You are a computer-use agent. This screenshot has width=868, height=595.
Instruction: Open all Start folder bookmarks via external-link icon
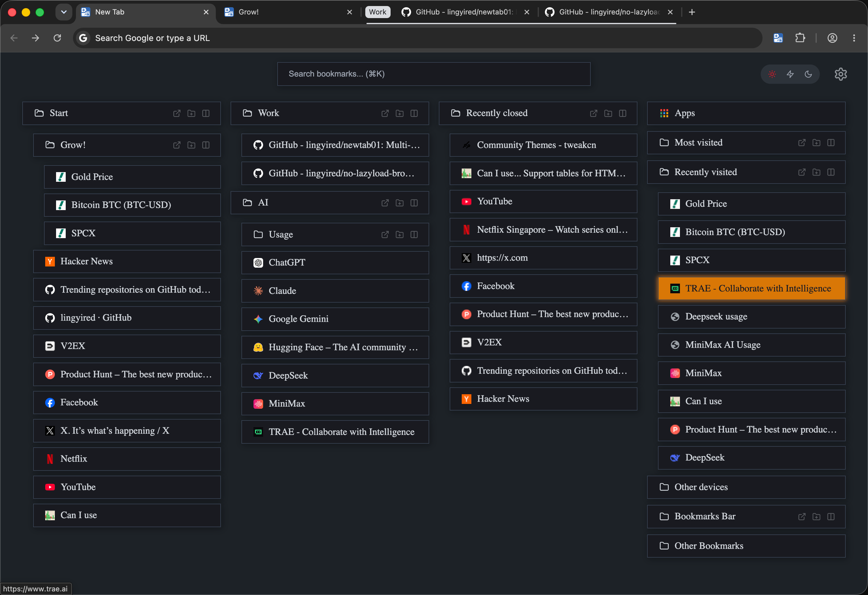[x=177, y=113]
